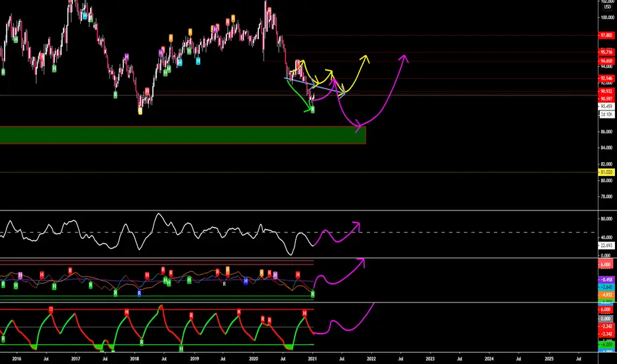Select the red 92.546 price level label
The image size is (617, 364).
[606, 78]
